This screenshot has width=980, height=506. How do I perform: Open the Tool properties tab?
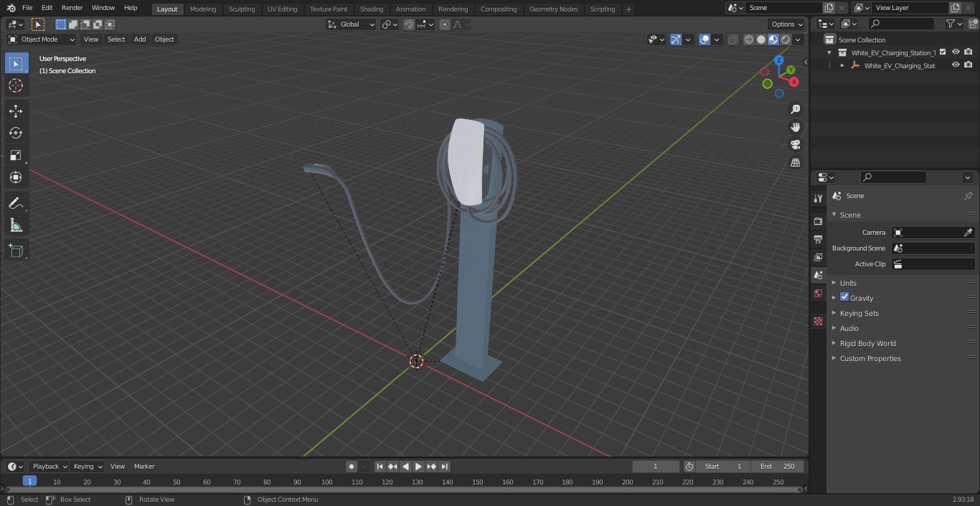coord(818,198)
